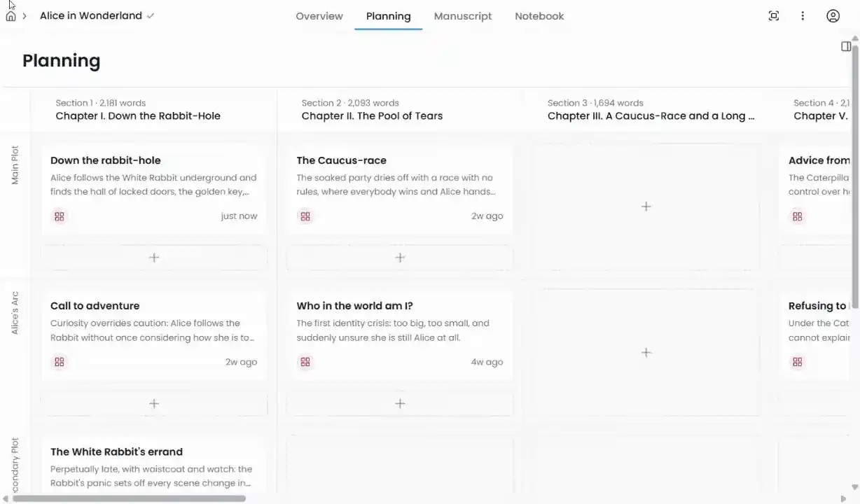Image resolution: width=860 pixels, height=504 pixels.
Task: Add card below The Caucus-race
Action: 400,258
